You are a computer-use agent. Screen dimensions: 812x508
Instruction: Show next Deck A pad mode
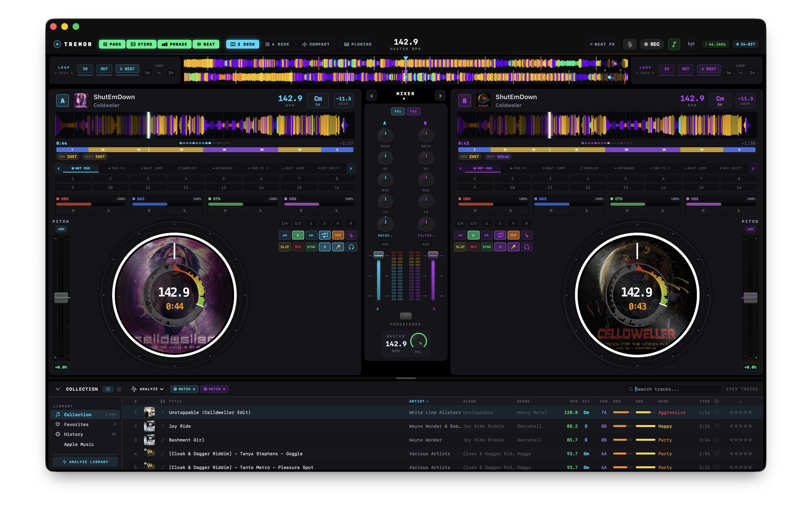tap(351, 168)
